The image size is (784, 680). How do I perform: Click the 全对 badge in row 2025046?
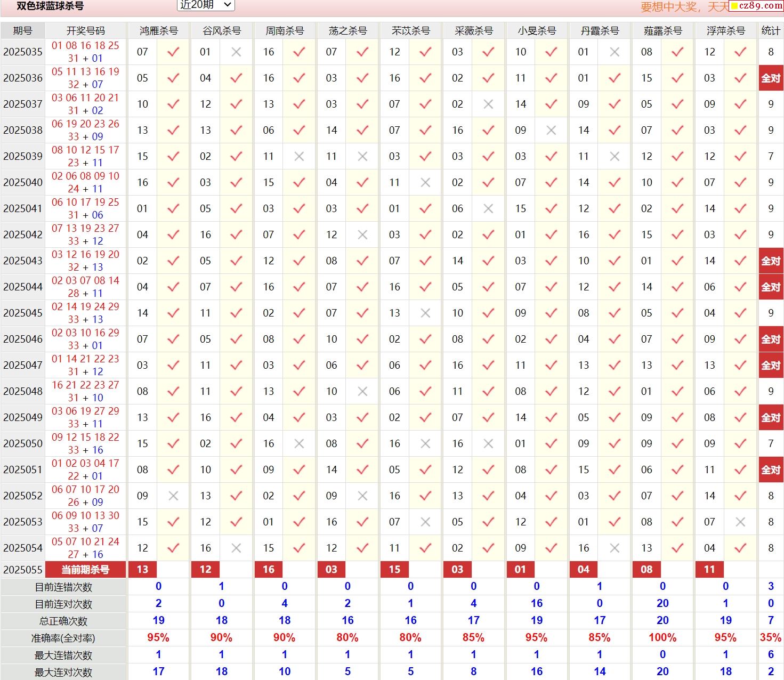[771, 339]
